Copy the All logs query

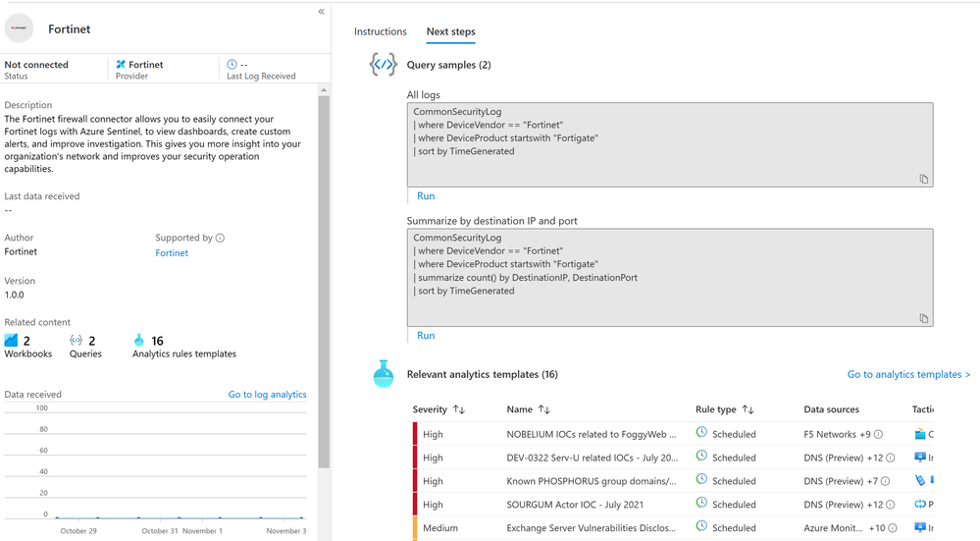(x=924, y=179)
